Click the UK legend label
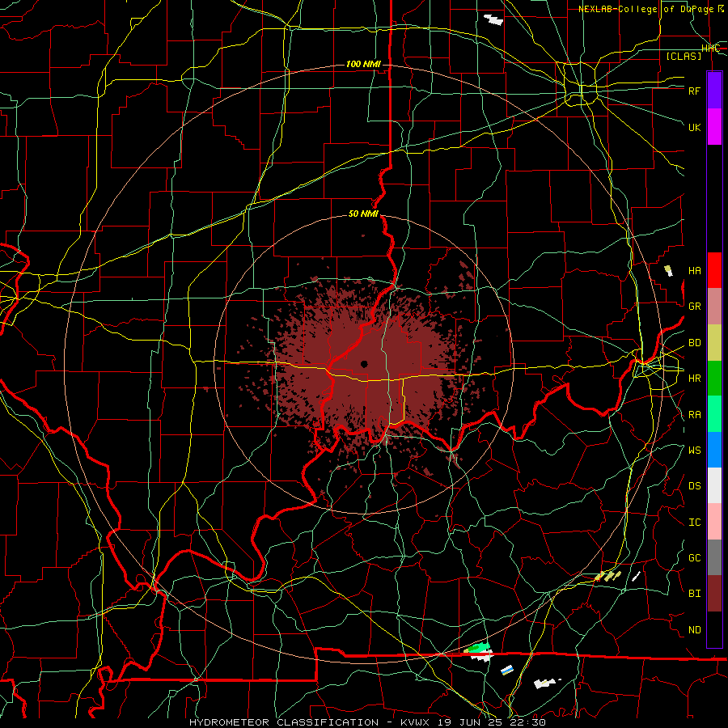The height and width of the screenshot is (728, 728). pos(694,127)
